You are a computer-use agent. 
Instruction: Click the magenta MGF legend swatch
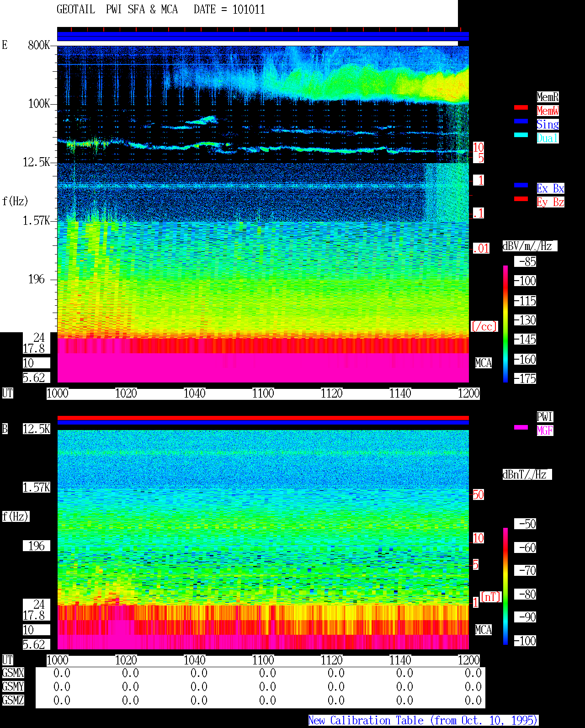(x=521, y=427)
